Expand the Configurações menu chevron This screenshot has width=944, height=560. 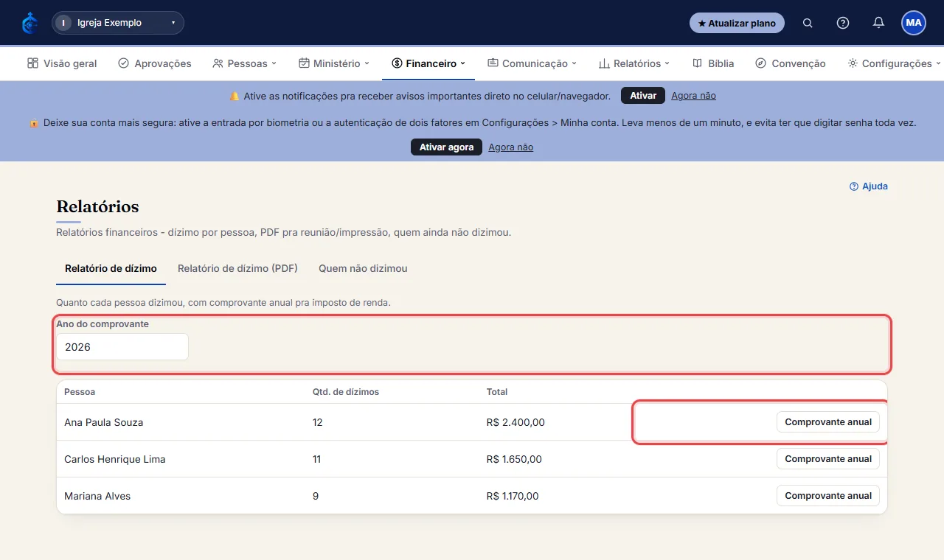938,63
